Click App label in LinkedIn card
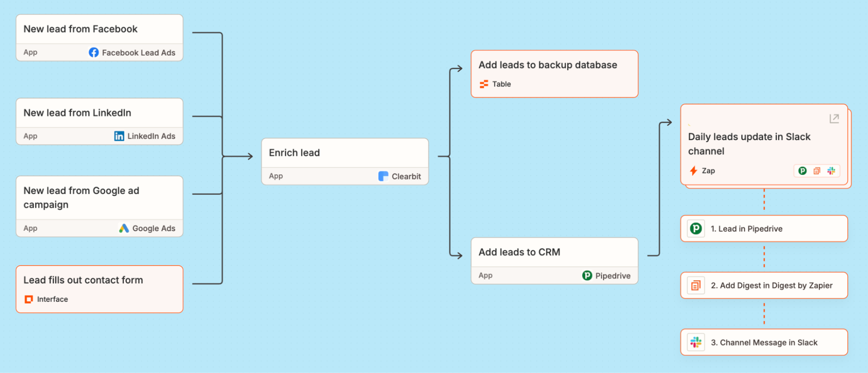 30,136
